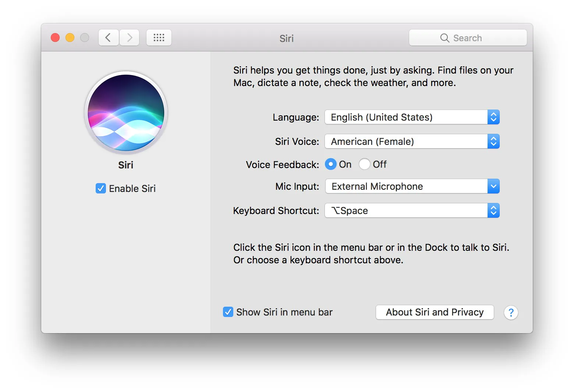Click the 'Siri Voice:' label
This screenshot has width=574, height=392.
coord(297,142)
